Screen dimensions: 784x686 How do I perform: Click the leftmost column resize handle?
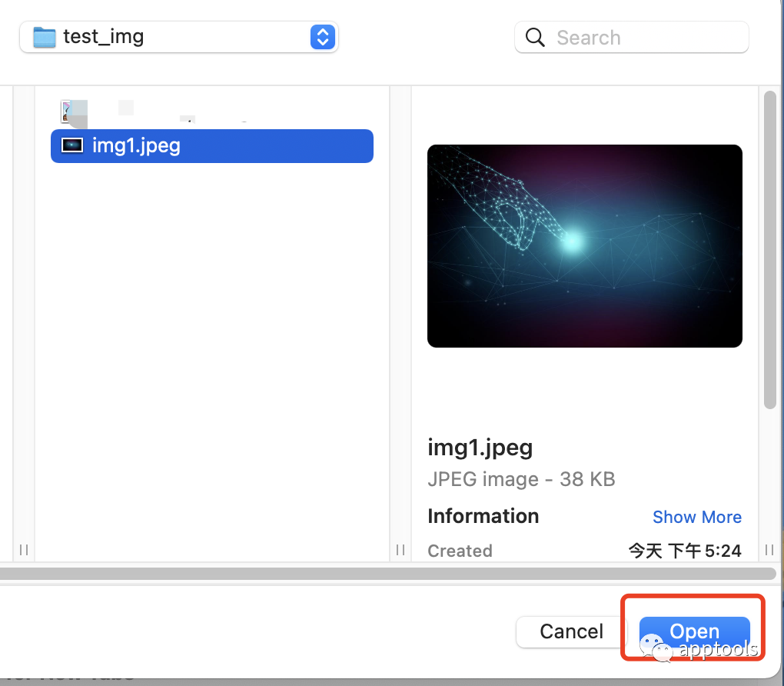24,549
